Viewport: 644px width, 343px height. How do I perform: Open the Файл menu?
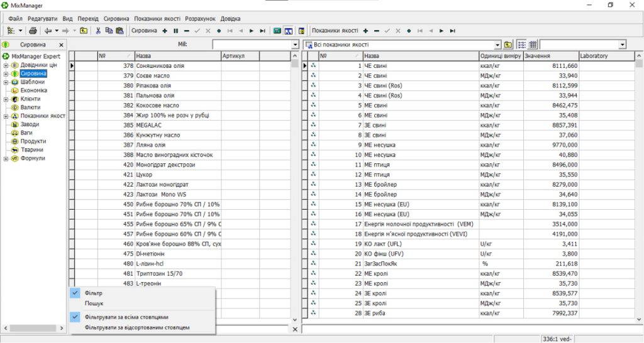[15, 18]
